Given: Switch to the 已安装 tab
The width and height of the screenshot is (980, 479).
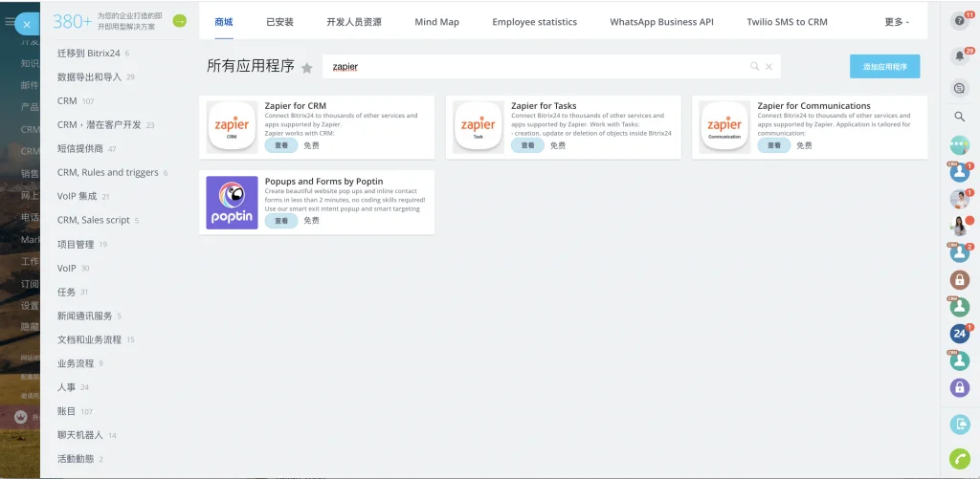Looking at the screenshot, I should (x=279, y=22).
